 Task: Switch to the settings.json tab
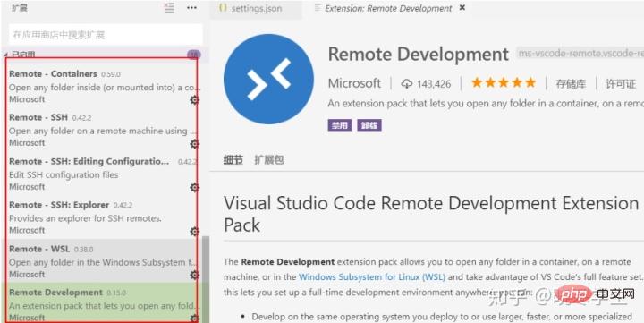(256, 9)
